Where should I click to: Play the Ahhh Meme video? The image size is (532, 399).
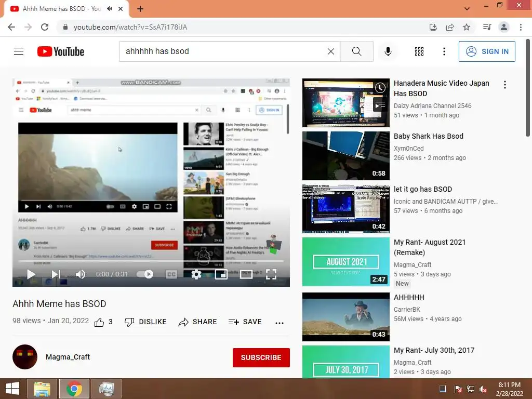[x=31, y=274]
